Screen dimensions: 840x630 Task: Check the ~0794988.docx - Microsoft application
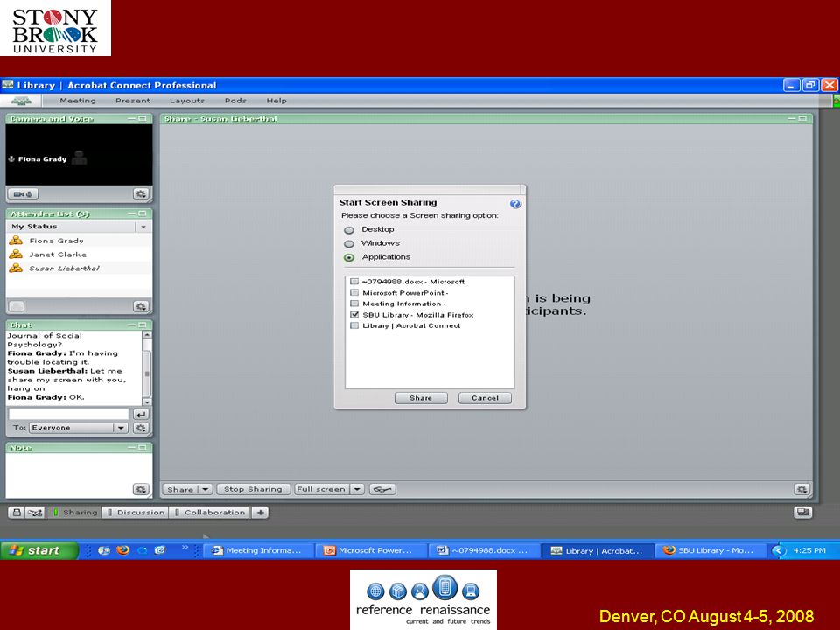354,281
